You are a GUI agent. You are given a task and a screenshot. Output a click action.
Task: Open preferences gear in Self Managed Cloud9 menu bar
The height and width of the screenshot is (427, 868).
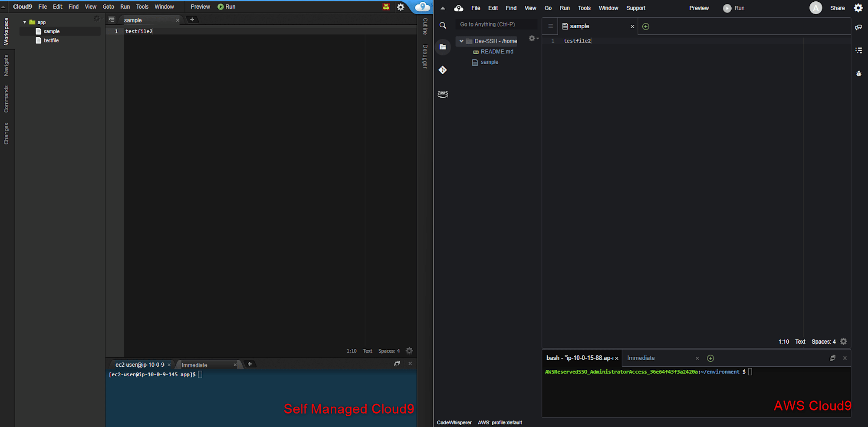point(401,7)
